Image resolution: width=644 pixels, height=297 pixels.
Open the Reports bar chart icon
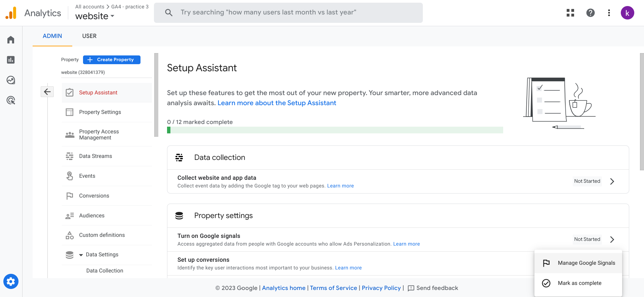tap(11, 60)
